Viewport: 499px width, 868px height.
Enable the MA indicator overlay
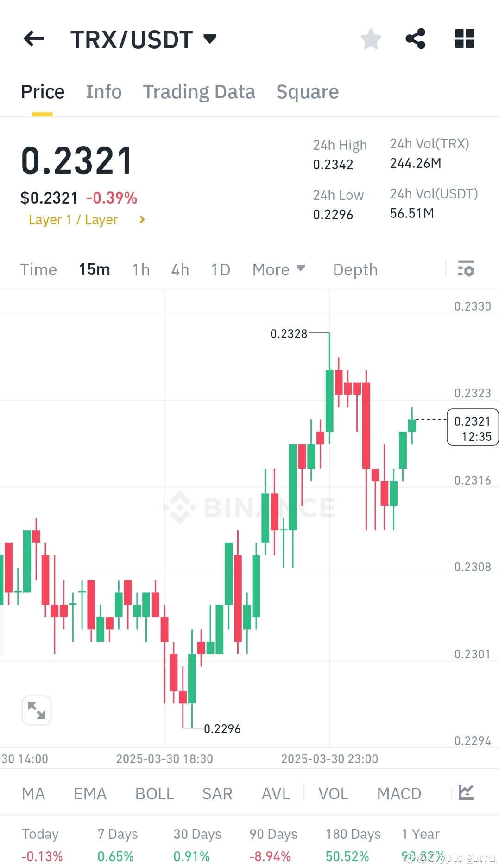pyautogui.click(x=33, y=793)
